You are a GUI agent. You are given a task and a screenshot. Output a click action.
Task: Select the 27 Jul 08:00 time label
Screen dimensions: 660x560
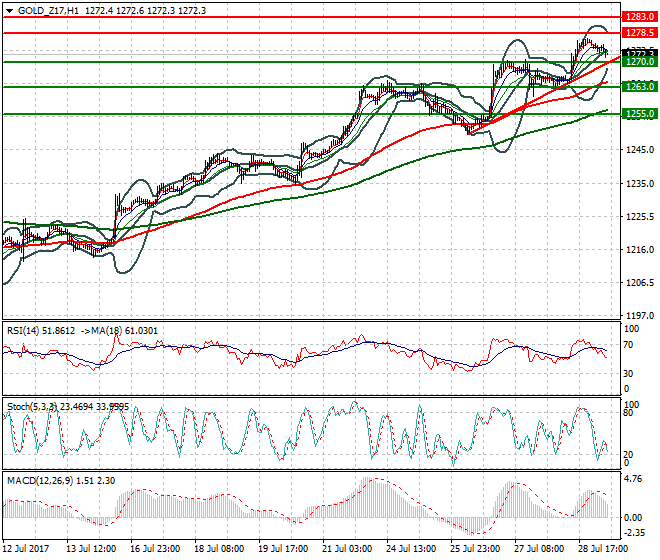coord(539,549)
